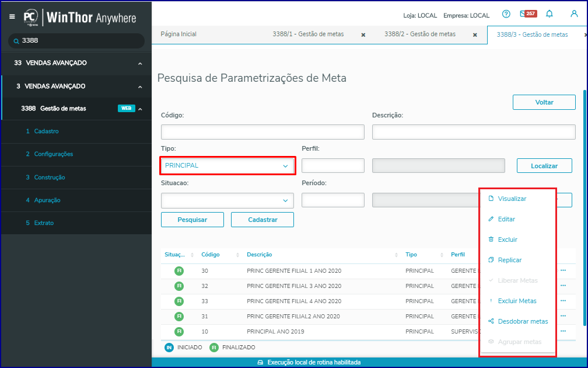The image size is (588, 368).
Task: Focus the Código input field
Action: (x=262, y=132)
